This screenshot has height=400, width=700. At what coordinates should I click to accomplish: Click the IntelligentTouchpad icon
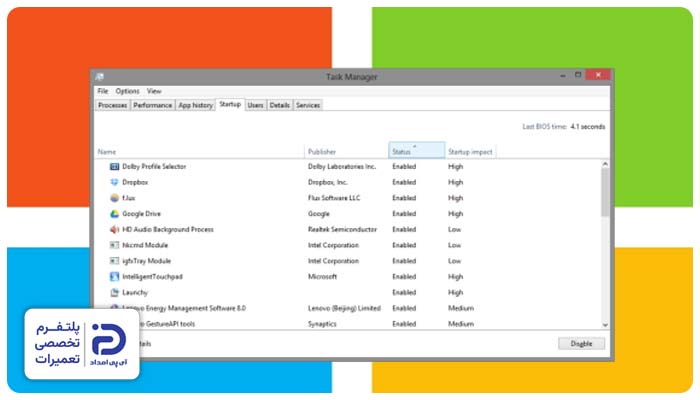tap(114, 277)
